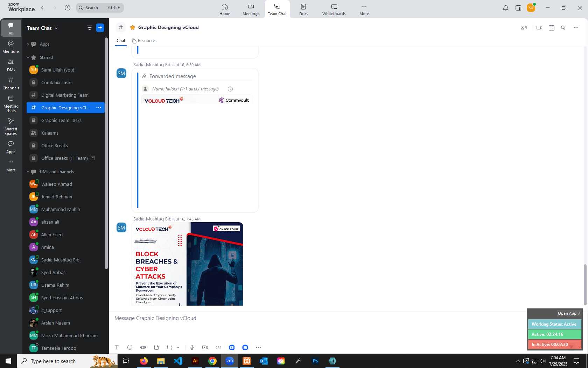Viewport: 588px width, 368px height.
Task: Switch to the Meetings tab
Action: click(x=251, y=9)
